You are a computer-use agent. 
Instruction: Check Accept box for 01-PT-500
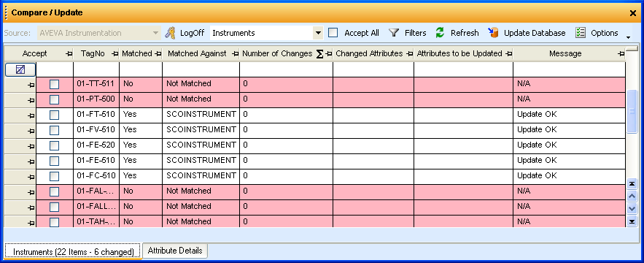tap(54, 99)
